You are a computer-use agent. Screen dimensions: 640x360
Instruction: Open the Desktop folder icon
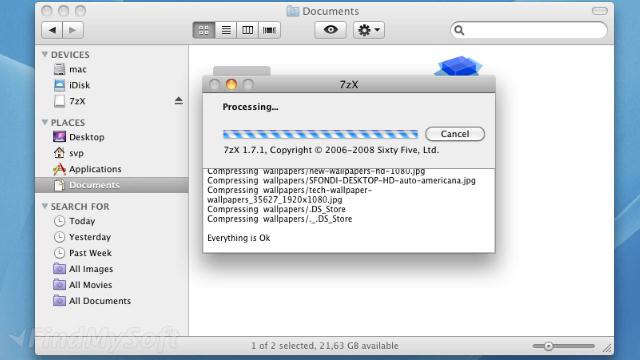click(x=59, y=137)
